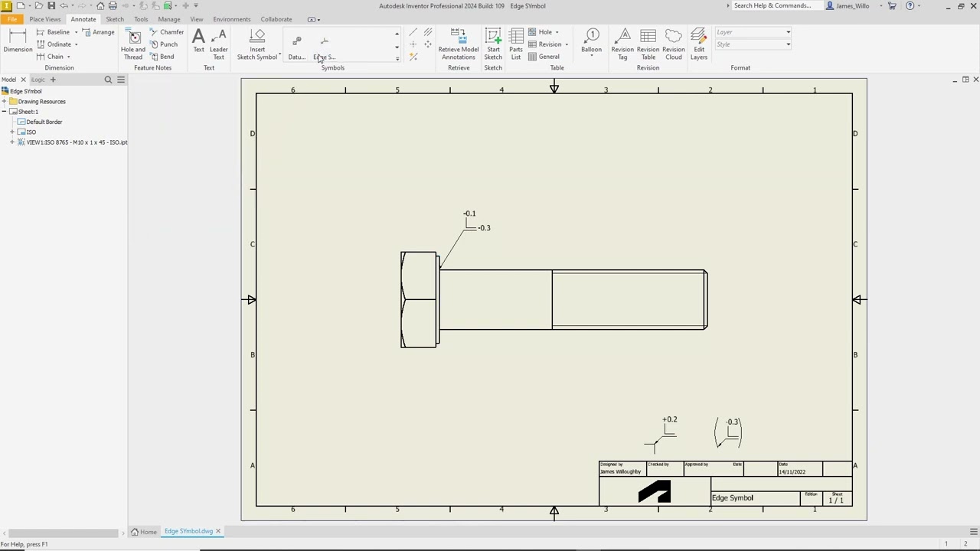Image resolution: width=980 pixels, height=551 pixels.
Task: Insert a Parts List table
Action: pyautogui.click(x=516, y=44)
